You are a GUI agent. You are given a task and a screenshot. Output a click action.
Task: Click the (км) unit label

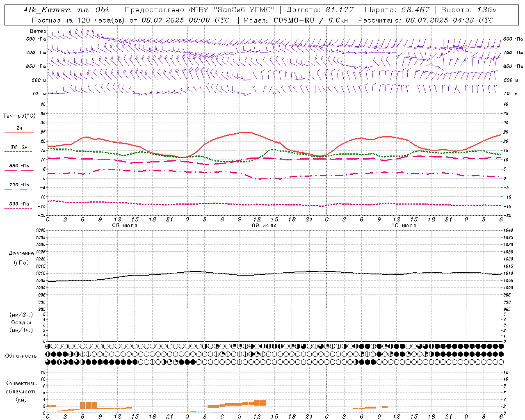click(21, 399)
